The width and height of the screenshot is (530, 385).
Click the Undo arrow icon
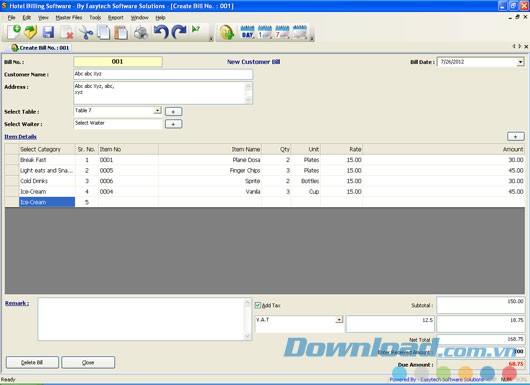tap(161, 32)
